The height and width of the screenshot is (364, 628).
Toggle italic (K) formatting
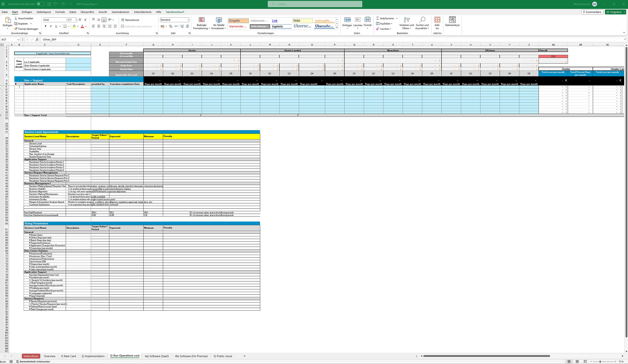pos(51,26)
